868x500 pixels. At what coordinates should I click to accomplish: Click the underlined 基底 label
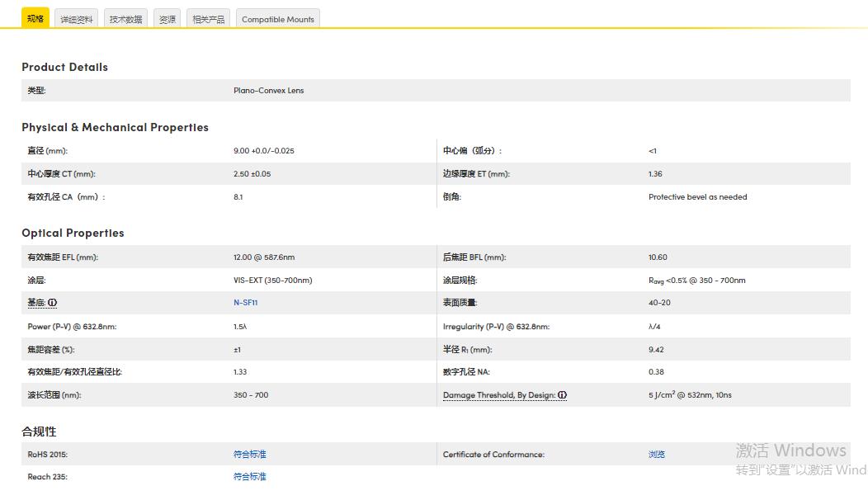(x=36, y=303)
